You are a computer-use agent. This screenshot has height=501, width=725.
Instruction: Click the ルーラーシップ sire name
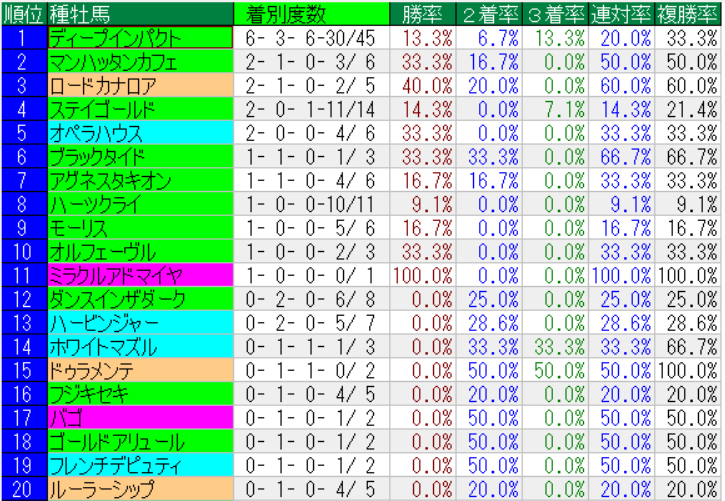tap(140, 489)
